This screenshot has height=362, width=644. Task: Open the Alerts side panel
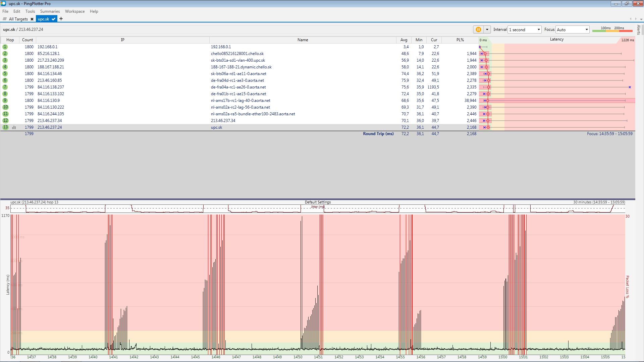point(639,29)
